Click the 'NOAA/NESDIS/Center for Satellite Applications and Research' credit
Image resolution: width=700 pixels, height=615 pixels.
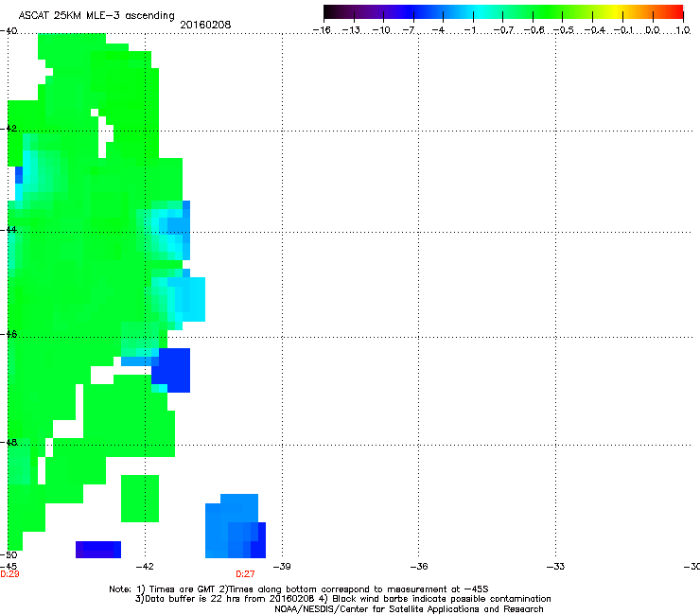(409, 609)
